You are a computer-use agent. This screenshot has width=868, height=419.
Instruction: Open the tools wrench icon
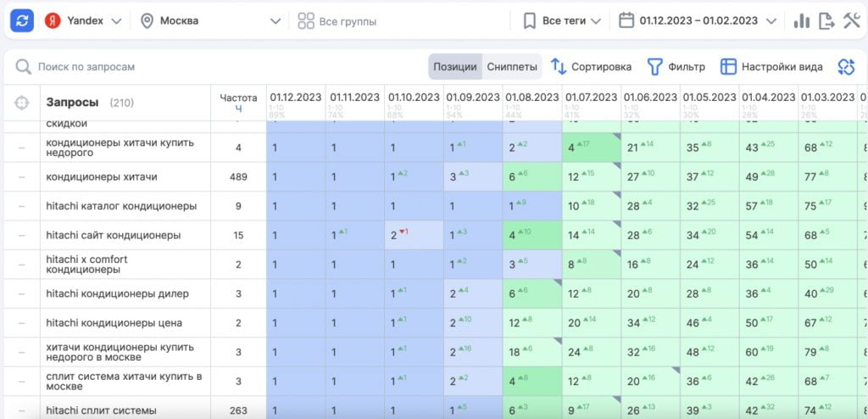[x=851, y=21]
